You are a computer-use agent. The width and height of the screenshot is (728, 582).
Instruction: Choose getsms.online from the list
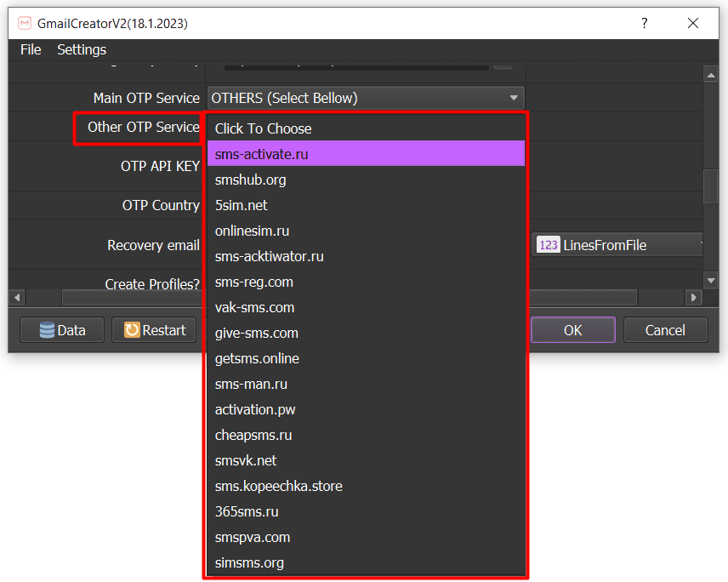coord(366,358)
